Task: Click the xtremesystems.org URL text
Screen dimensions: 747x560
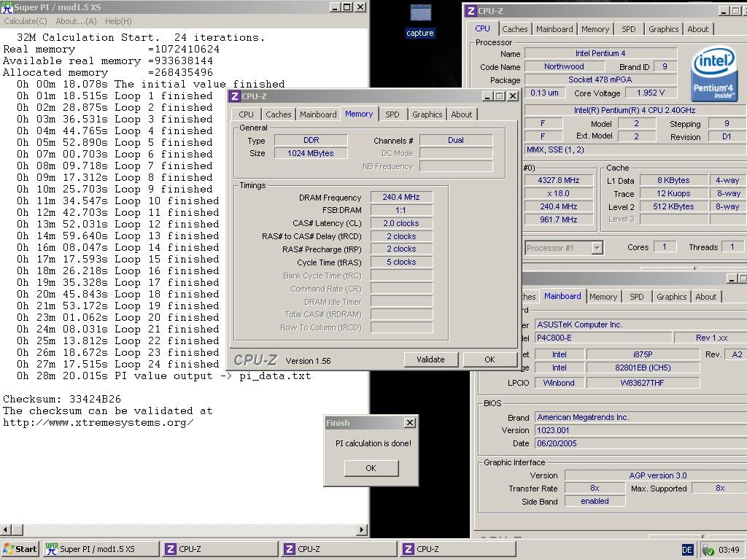Action: coord(98,422)
